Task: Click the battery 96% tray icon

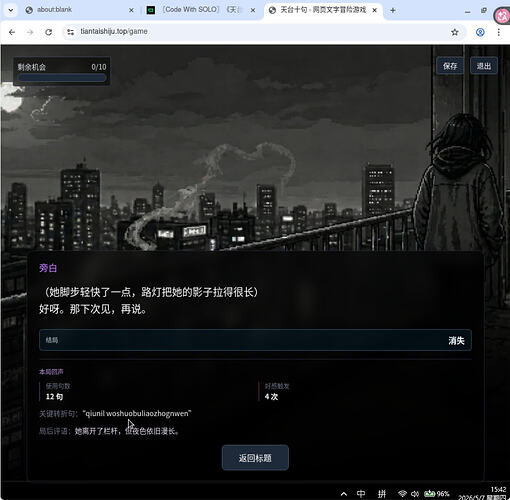Action: coord(437,494)
